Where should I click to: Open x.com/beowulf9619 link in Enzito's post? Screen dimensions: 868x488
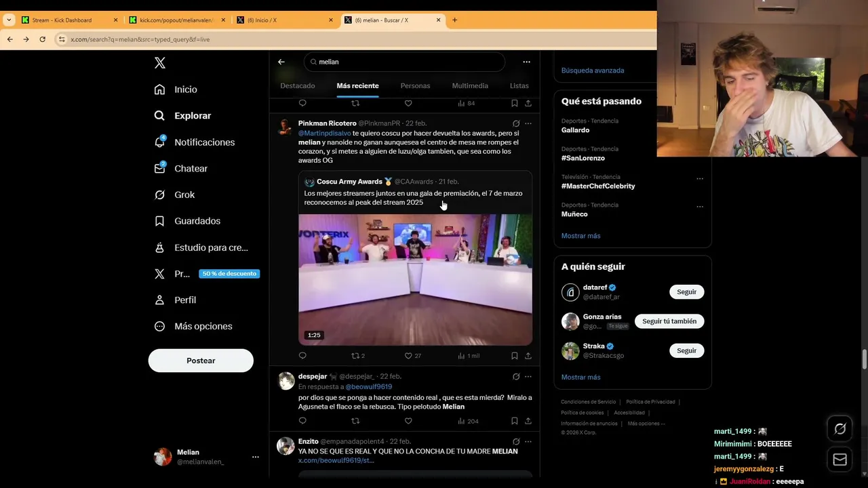click(336, 461)
